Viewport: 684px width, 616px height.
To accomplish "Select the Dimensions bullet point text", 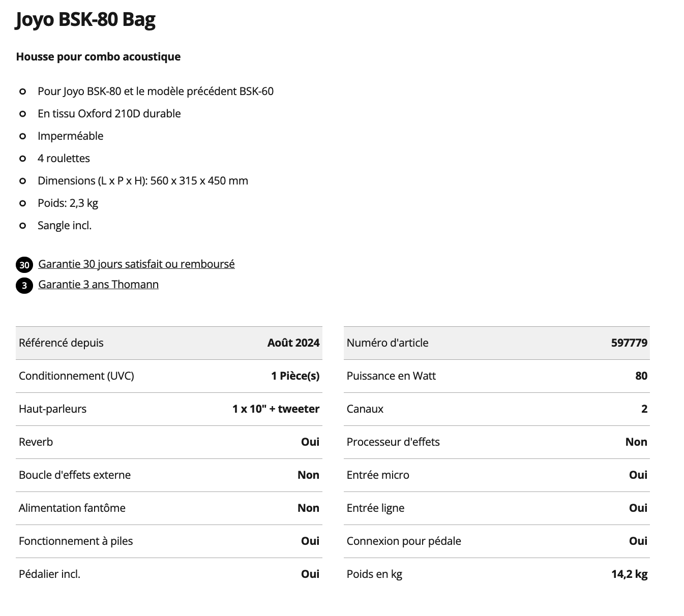I will click(143, 181).
